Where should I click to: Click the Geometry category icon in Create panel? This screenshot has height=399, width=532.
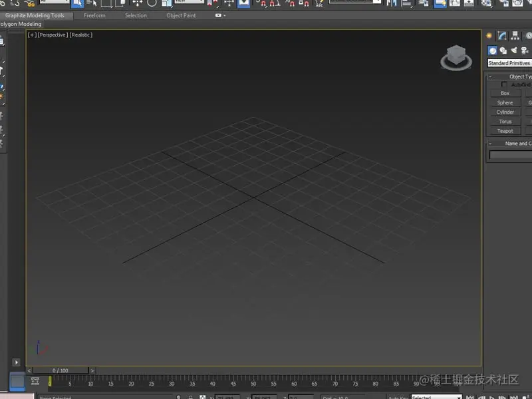(493, 50)
